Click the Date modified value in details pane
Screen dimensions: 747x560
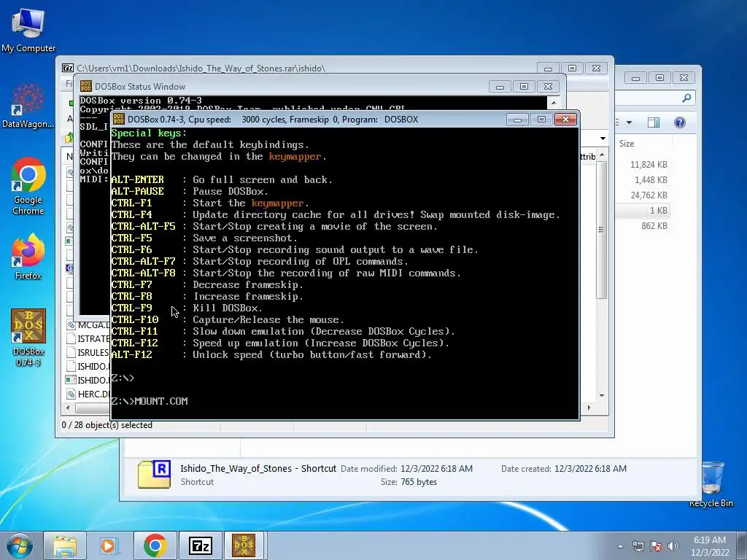tap(436, 469)
